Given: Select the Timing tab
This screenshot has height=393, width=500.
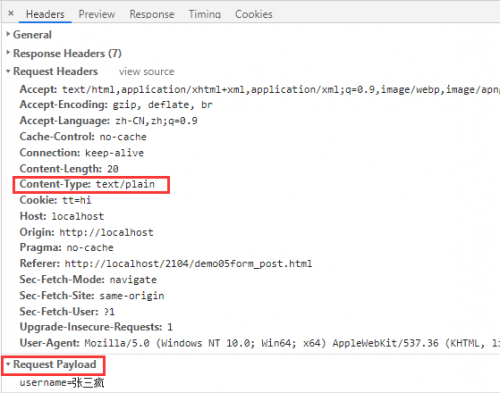Looking at the screenshot, I should coord(205,14).
